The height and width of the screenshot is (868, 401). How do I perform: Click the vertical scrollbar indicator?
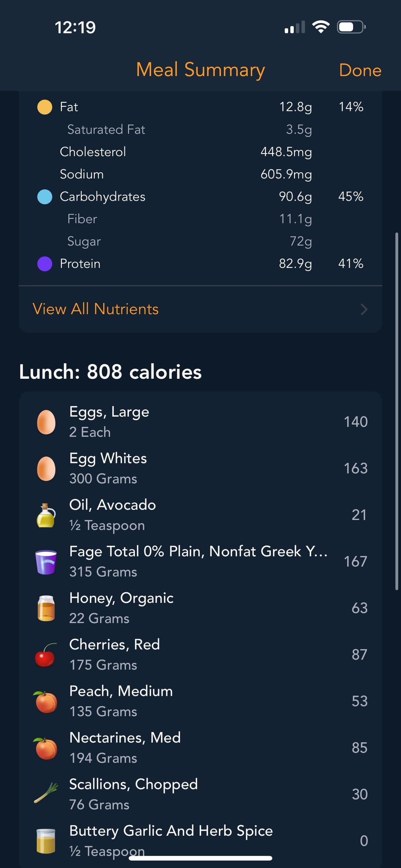pos(397,411)
